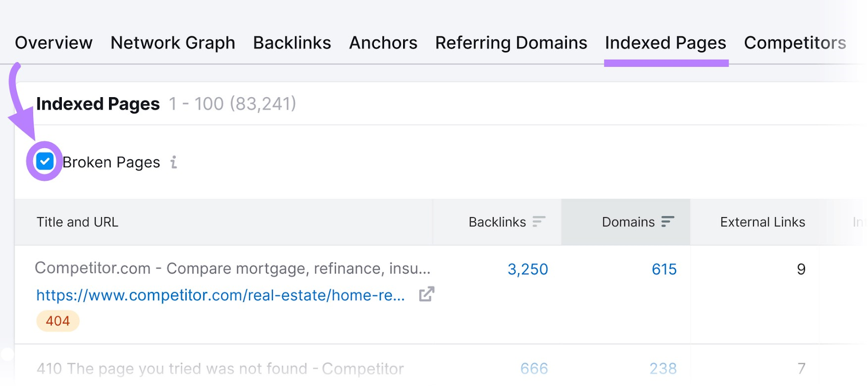
Task: Switch to the Backlinks tab
Action: (292, 42)
